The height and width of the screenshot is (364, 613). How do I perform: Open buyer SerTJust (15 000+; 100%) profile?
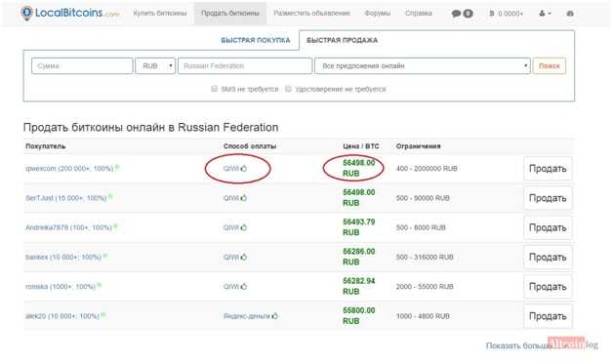[x=66, y=198]
